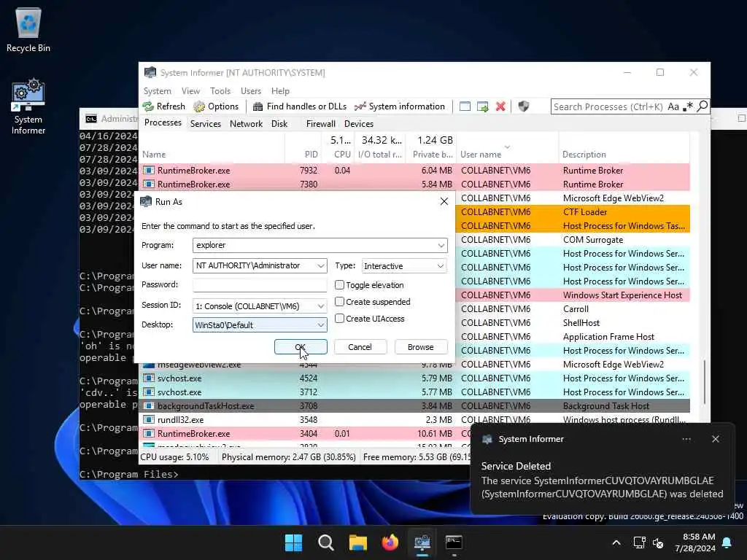Screen dimensions: 747x560
Task: Select RuntimeBroker.exe row PID 7380
Action: (414, 184)
